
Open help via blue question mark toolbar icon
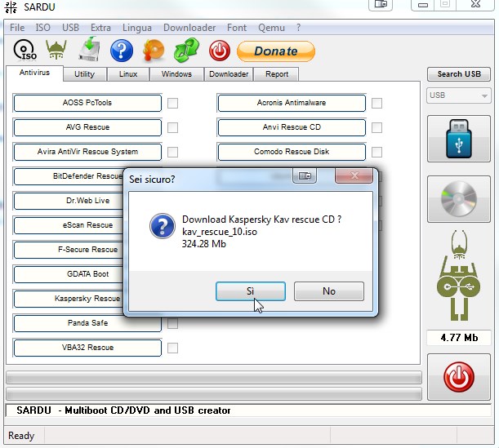122,51
